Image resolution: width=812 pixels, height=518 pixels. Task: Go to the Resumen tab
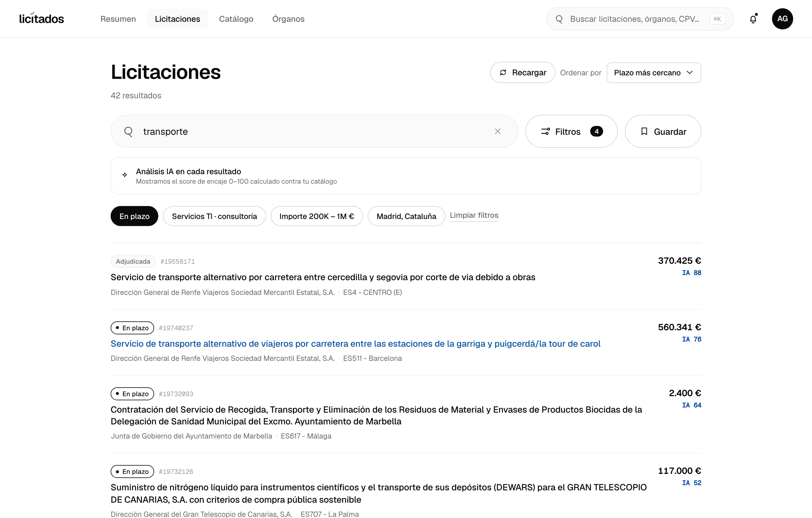(x=118, y=19)
